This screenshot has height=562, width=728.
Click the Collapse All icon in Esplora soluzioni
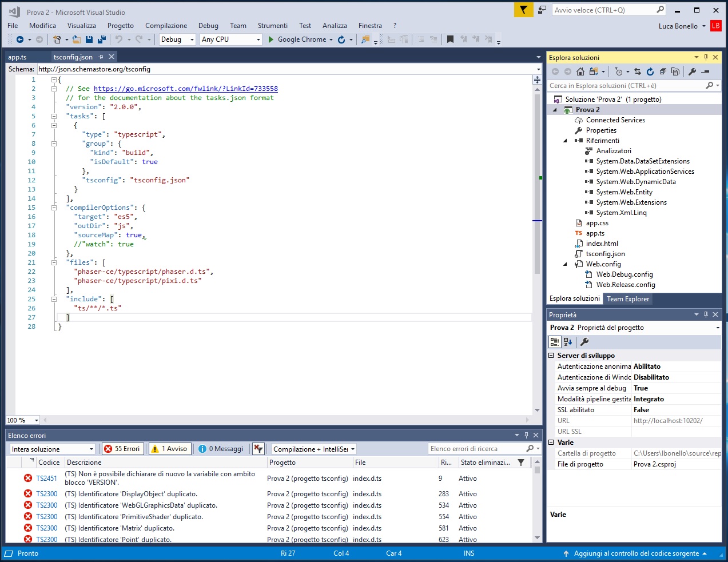click(x=663, y=71)
